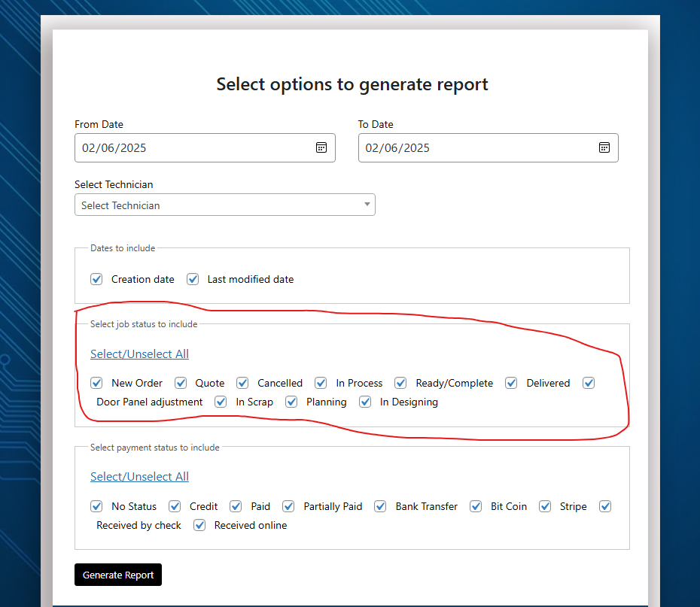Toggle the Stripe checkbox
700x607 pixels.
pos(545,506)
